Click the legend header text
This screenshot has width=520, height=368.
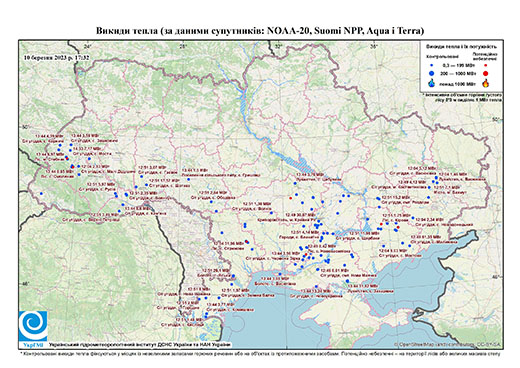point(462,46)
